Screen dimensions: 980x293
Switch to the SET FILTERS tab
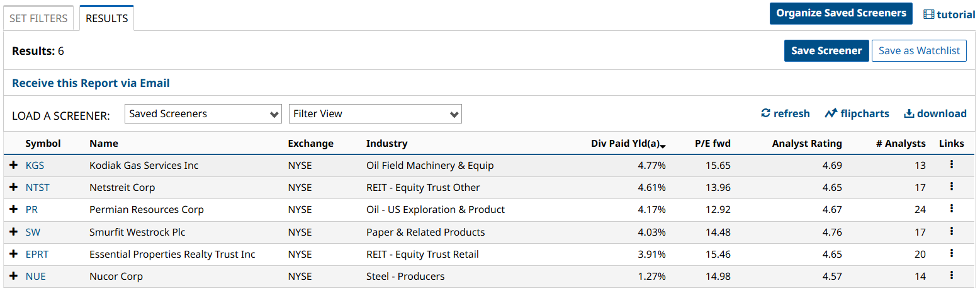[38, 18]
